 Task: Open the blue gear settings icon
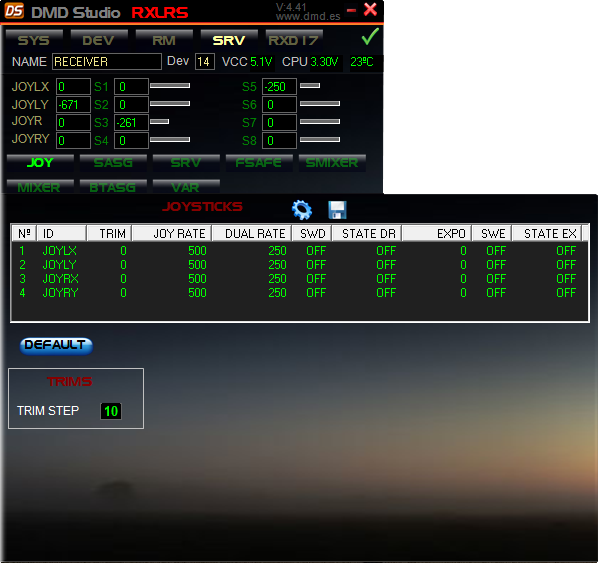coord(302,210)
